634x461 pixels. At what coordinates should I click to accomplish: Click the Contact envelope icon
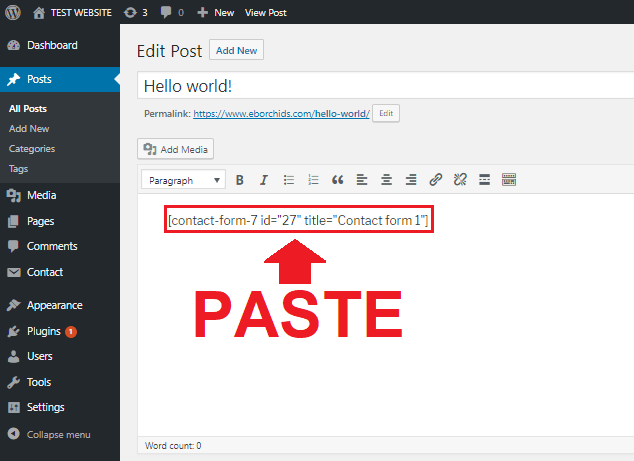point(14,273)
